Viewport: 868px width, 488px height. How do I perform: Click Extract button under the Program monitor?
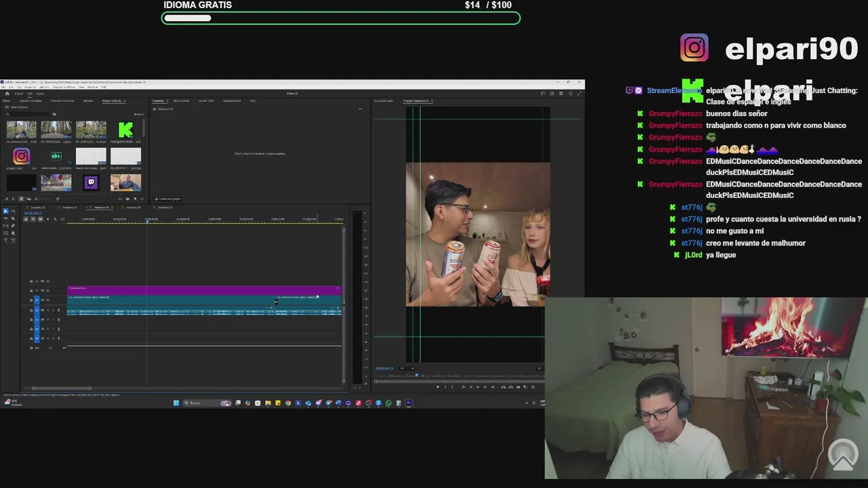click(x=511, y=387)
